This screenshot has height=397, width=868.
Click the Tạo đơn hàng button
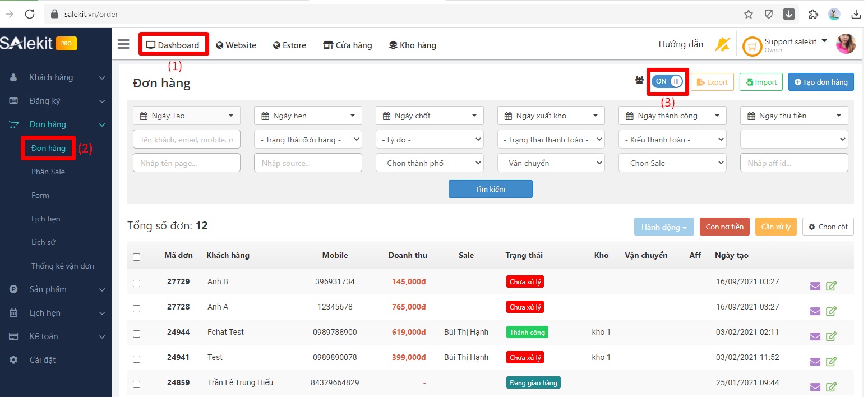point(821,82)
